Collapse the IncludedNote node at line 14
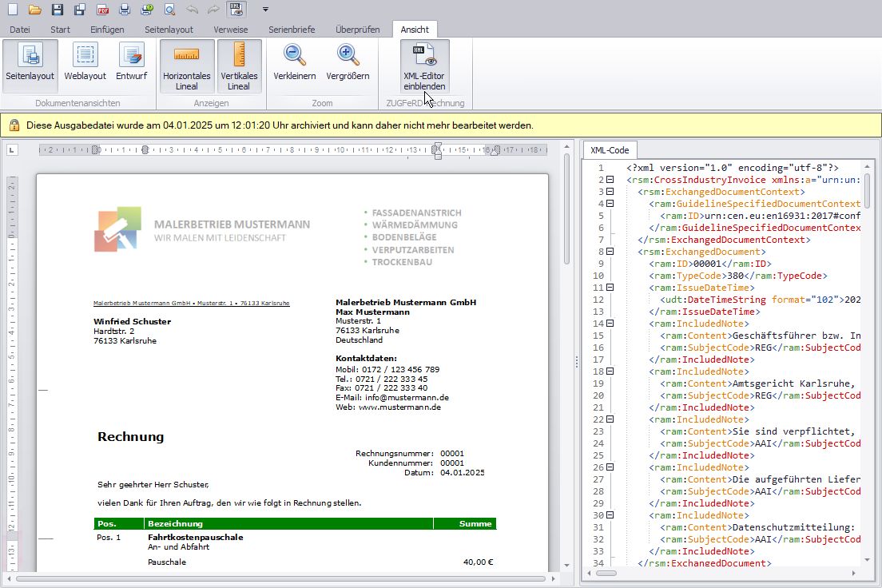 point(610,324)
